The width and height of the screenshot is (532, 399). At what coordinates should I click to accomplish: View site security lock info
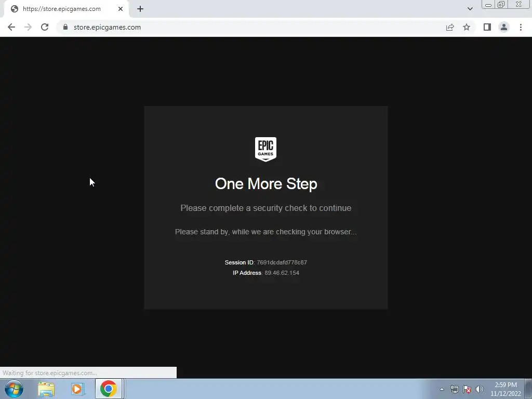[65, 27]
